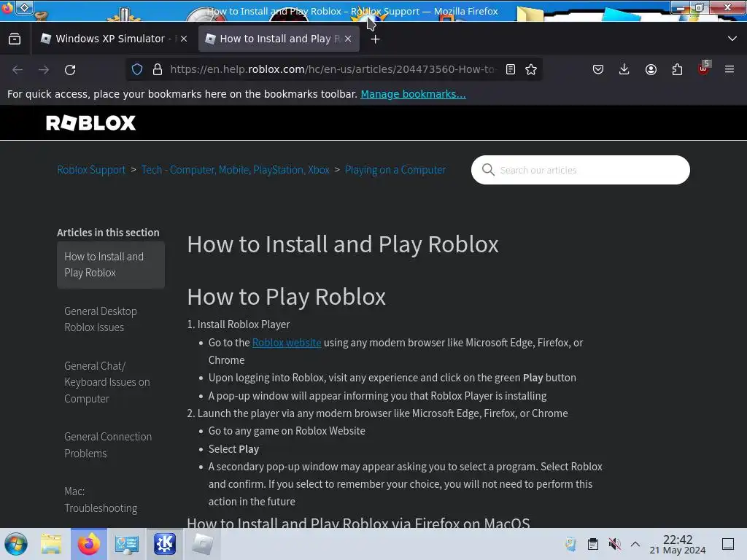Close the How to Install tab
This screenshot has height=560, width=747.
[348, 39]
